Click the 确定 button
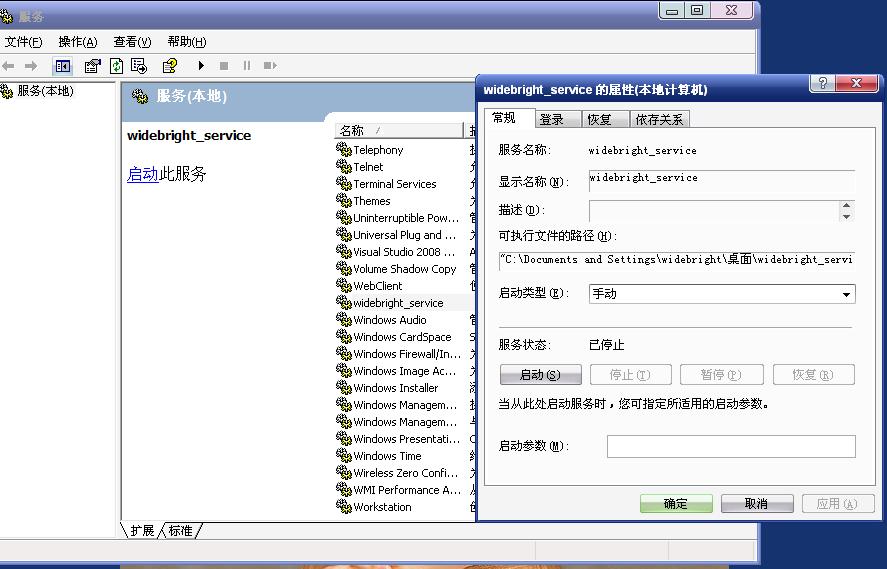The width and height of the screenshot is (887, 569). 676,504
